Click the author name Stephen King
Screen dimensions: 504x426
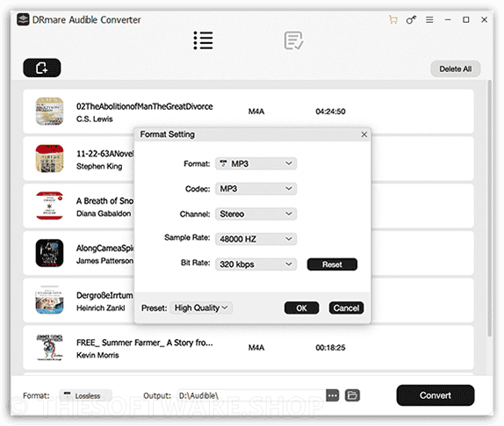99,166
